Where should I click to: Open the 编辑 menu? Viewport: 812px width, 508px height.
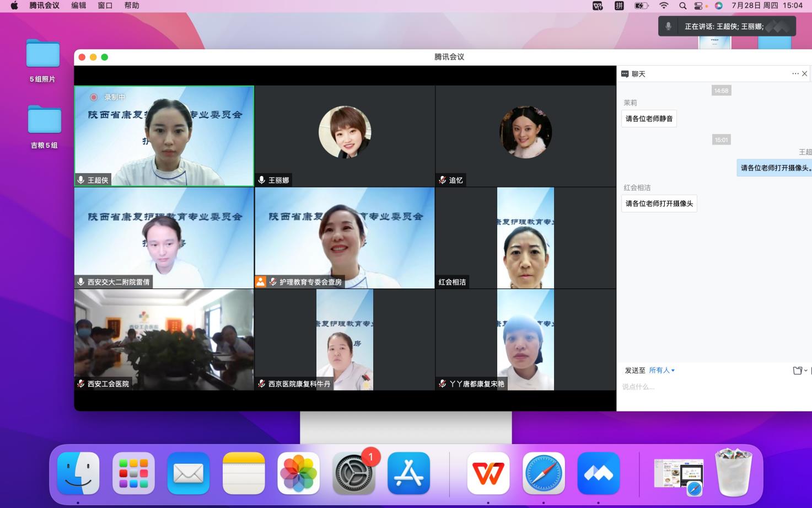click(x=79, y=6)
